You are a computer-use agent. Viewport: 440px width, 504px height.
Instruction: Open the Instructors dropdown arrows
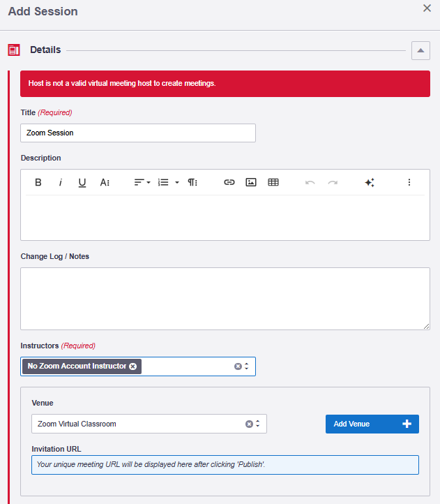(247, 366)
